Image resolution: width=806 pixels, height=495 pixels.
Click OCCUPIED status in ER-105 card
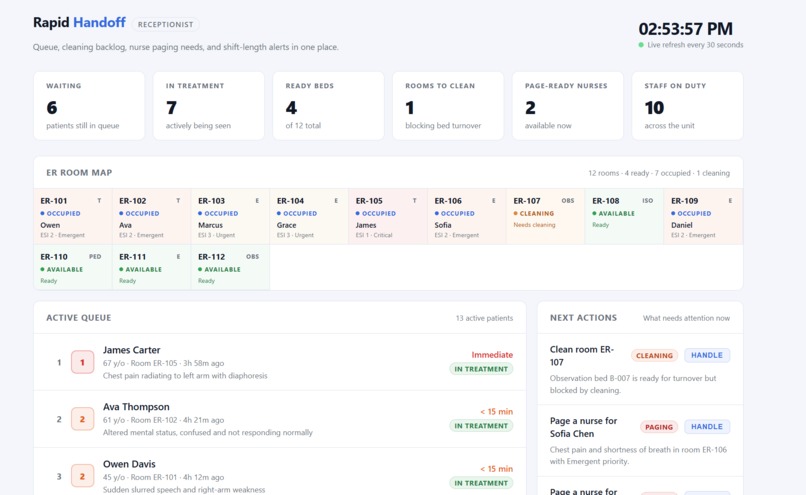[x=375, y=213]
